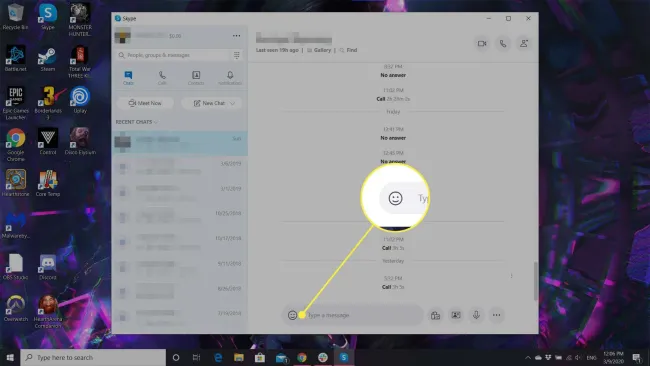Open the Windows Start menu
Viewport: 650px width, 366px height.
pos(10,357)
